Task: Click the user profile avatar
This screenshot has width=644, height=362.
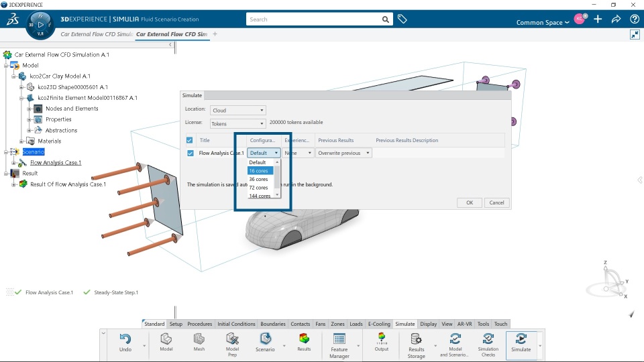Action: click(x=580, y=19)
